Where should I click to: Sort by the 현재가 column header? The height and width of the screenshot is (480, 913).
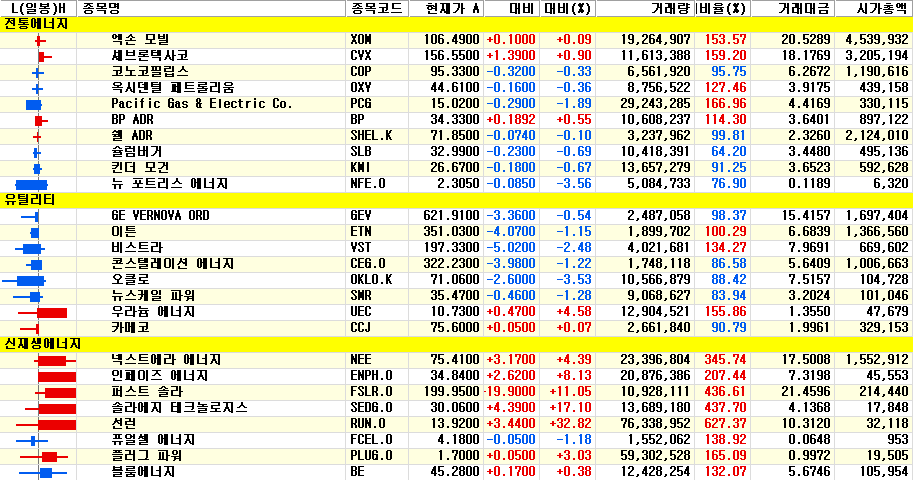coord(445,8)
